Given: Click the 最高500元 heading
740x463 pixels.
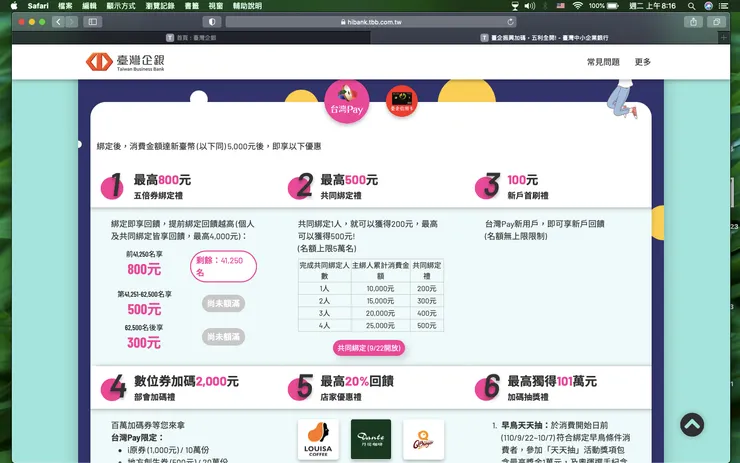Looking at the screenshot, I should click(349, 180).
